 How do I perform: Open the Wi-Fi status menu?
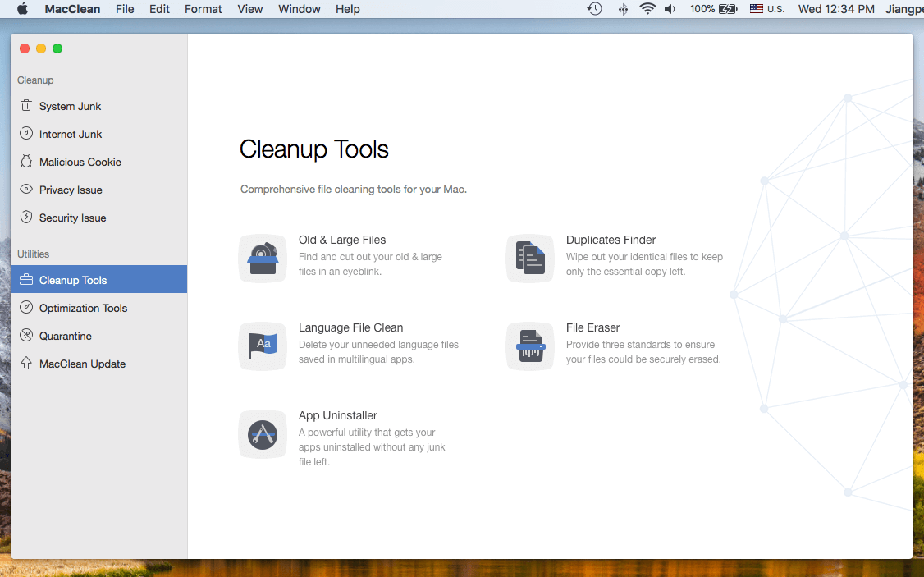point(647,9)
